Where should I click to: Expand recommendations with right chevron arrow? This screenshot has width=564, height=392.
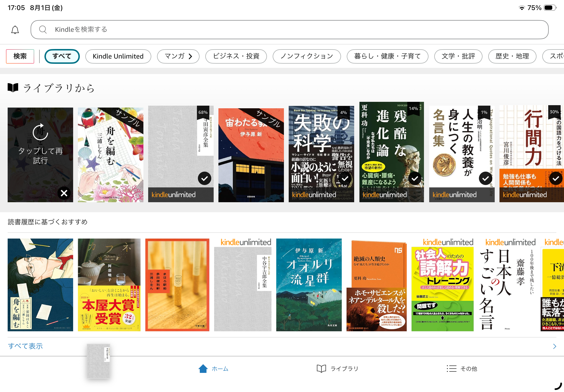[554, 346]
